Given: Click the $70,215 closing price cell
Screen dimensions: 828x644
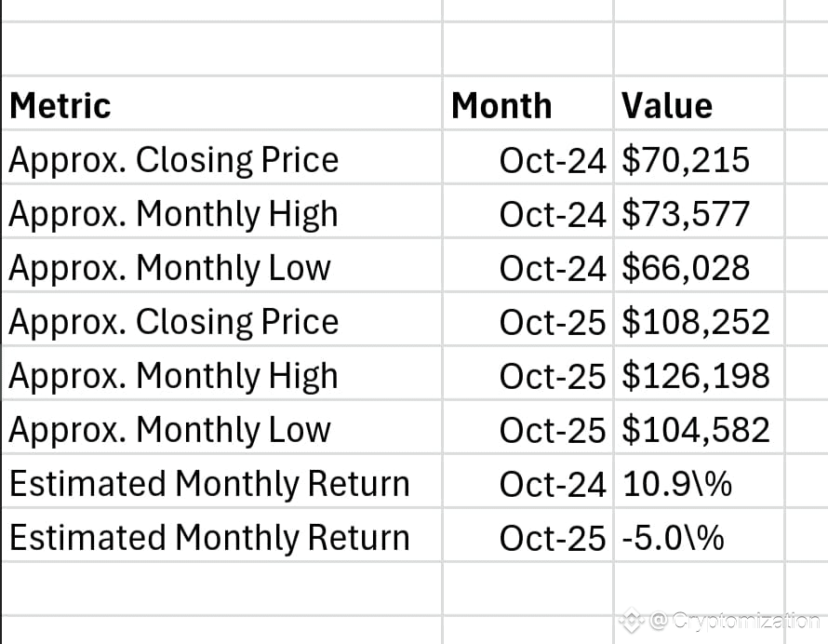Looking at the screenshot, I should [x=700, y=158].
